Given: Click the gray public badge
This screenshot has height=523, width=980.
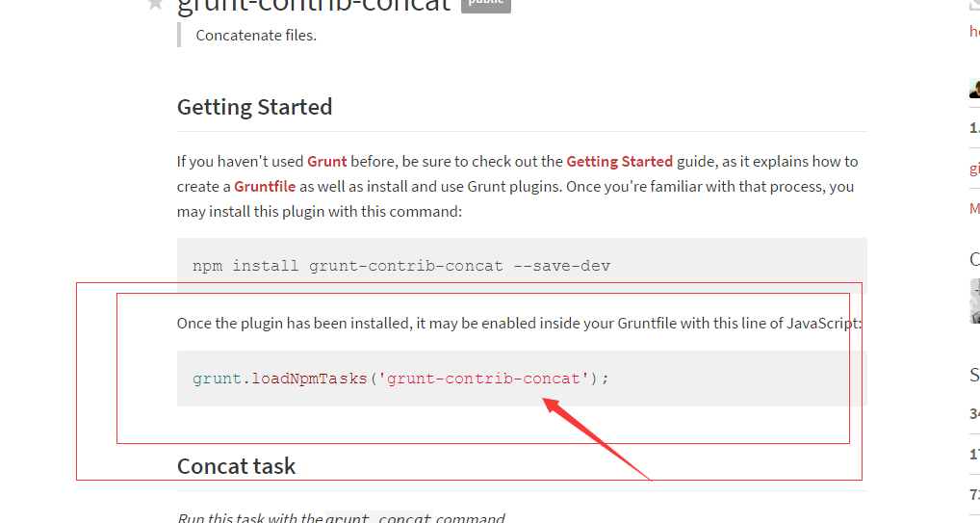Looking at the screenshot, I should [x=485, y=4].
